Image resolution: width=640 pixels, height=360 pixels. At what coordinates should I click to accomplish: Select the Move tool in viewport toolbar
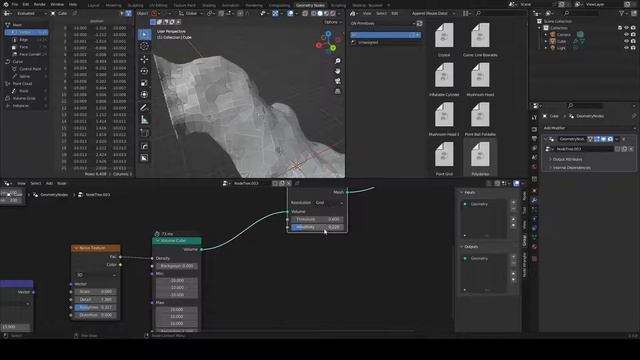144,60
